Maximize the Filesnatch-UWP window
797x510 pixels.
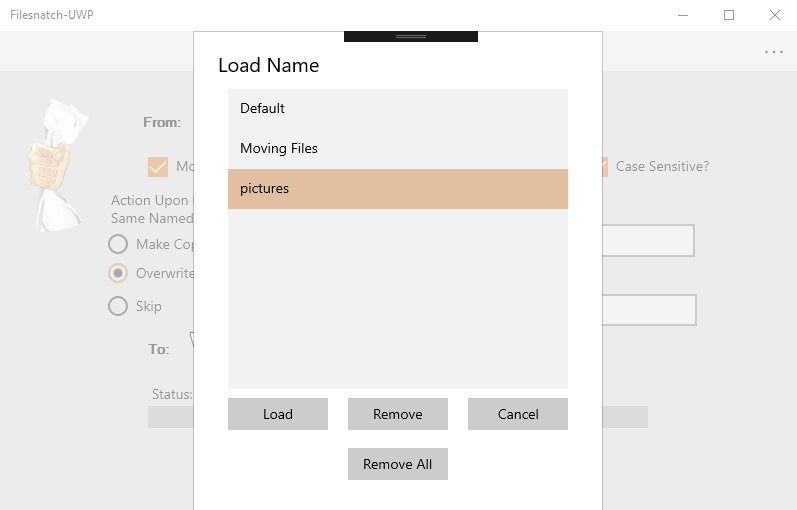click(729, 15)
